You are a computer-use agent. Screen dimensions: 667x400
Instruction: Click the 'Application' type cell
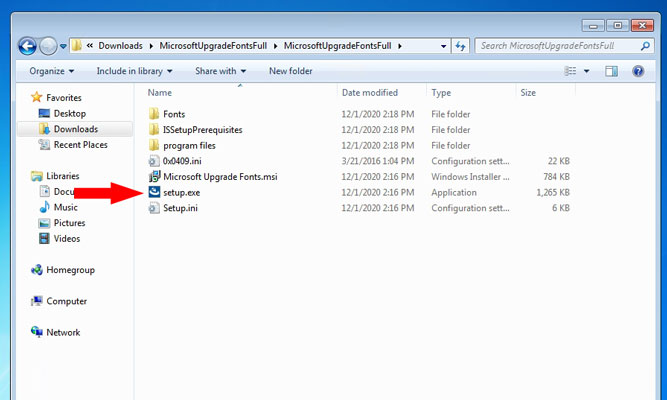tap(454, 192)
